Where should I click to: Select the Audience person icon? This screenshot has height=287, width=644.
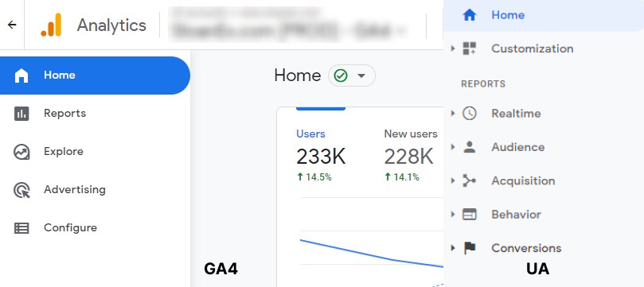point(470,147)
